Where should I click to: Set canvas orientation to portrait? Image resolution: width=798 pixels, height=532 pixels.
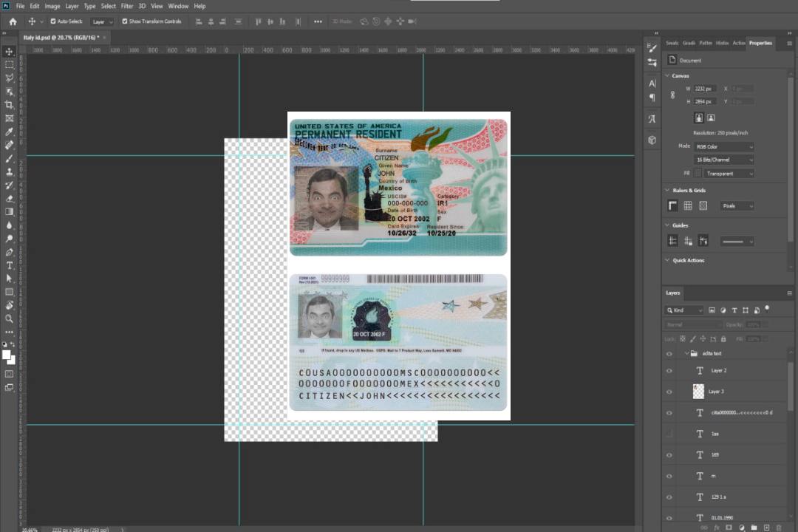click(699, 118)
